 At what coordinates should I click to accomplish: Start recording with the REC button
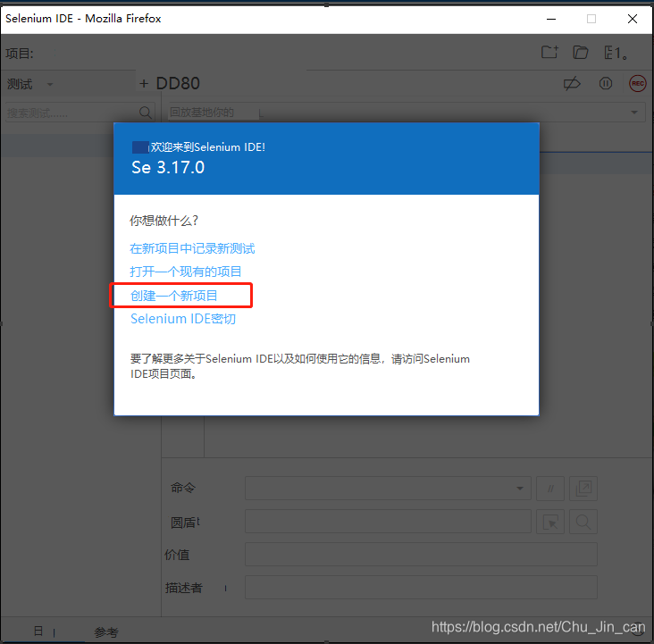pos(637,83)
